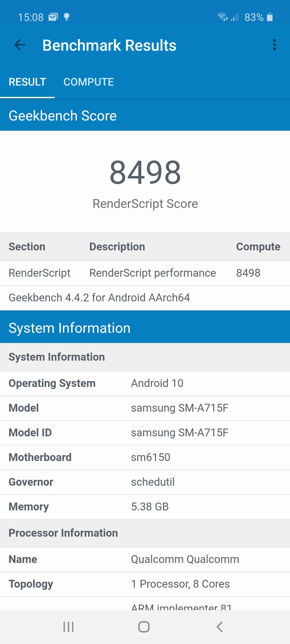The width and height of the screenshot is (290, 644).
Task: Tap the battery icon in status bar
Action: tap(270, 17)
